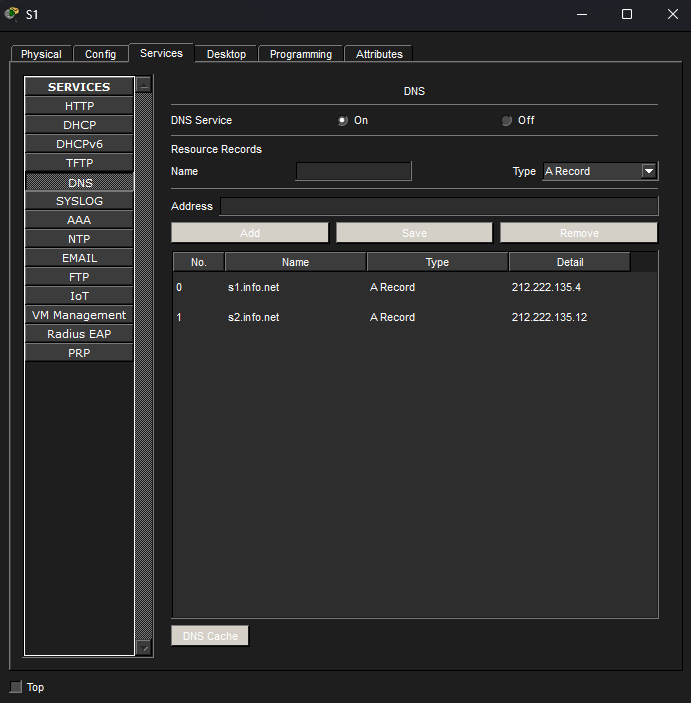Open the record Type dropdown
The image size is (691, 703).
pos(648,171)
